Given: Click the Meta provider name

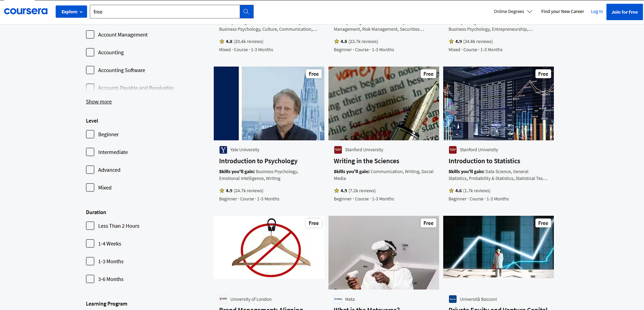Looking at the screenshot, I should 350,299.
